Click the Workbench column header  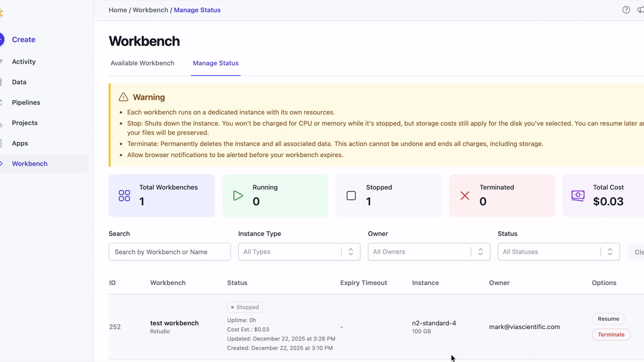click(168, 283)
